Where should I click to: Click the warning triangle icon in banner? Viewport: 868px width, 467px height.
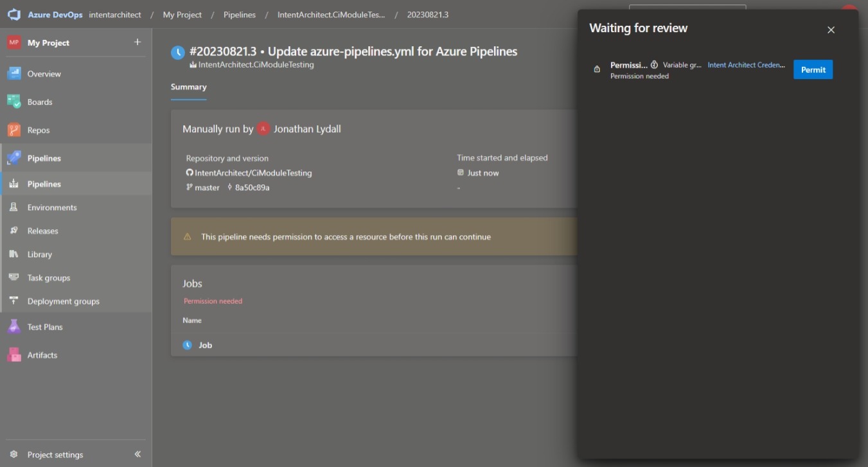pos(188,237)
